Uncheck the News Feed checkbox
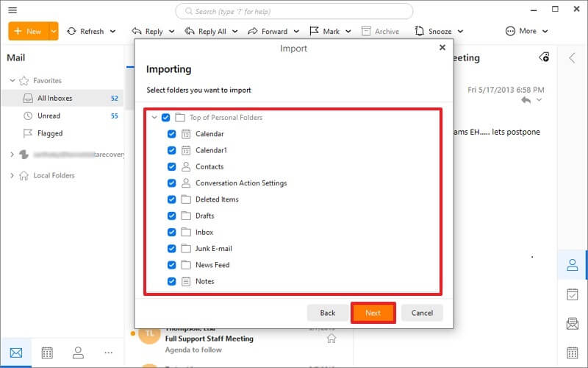 point(171,265)
